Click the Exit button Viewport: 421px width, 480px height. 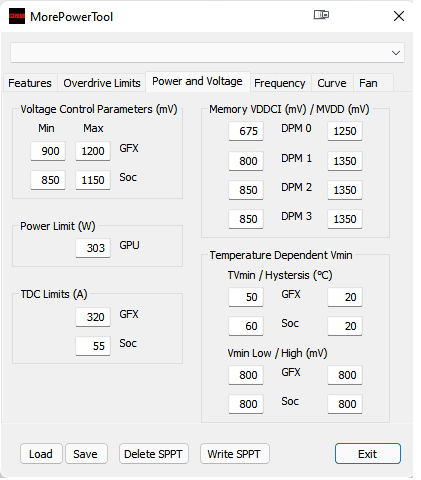pyautogui.click(x=368, y=454)
